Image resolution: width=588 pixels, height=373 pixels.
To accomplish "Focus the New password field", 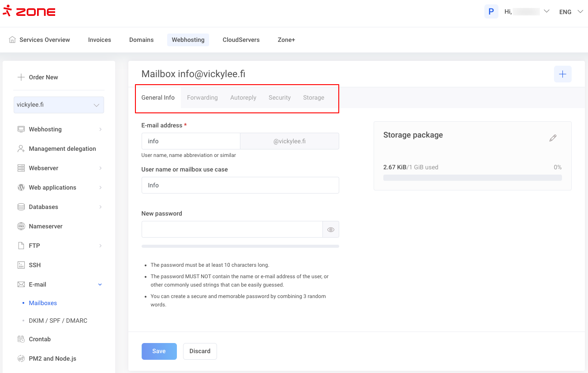I will (232, 229).
